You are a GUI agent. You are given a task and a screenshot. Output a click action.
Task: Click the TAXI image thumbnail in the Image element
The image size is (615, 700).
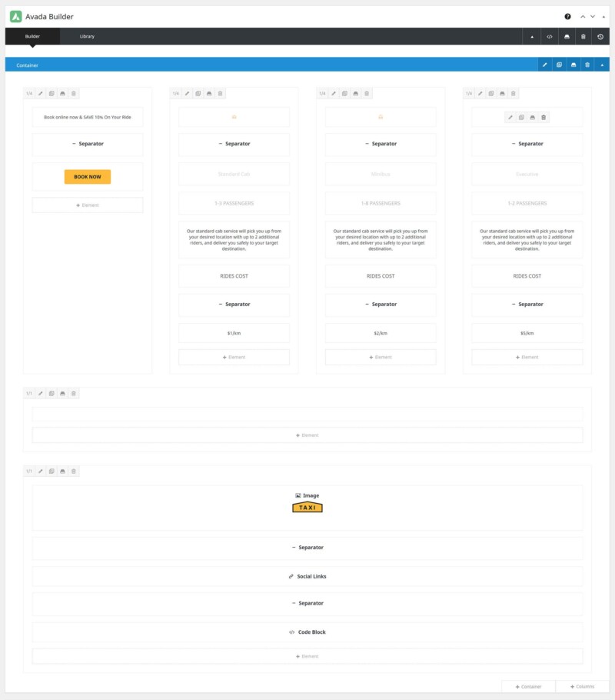(x=307, y=508)
